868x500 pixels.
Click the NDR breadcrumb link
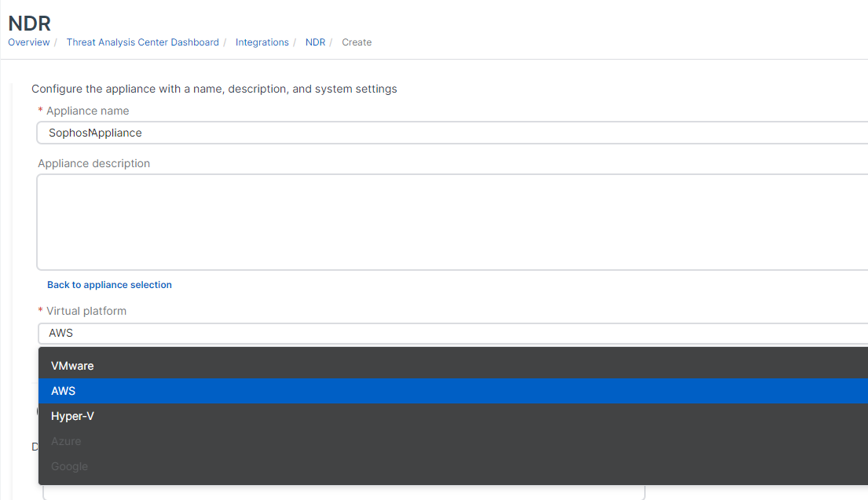click(x=315, y=42)
